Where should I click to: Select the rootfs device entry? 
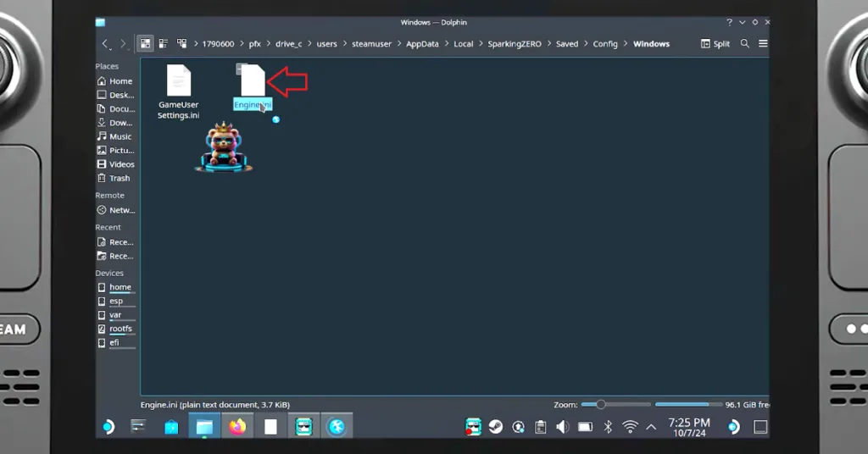tap(115, 329)
